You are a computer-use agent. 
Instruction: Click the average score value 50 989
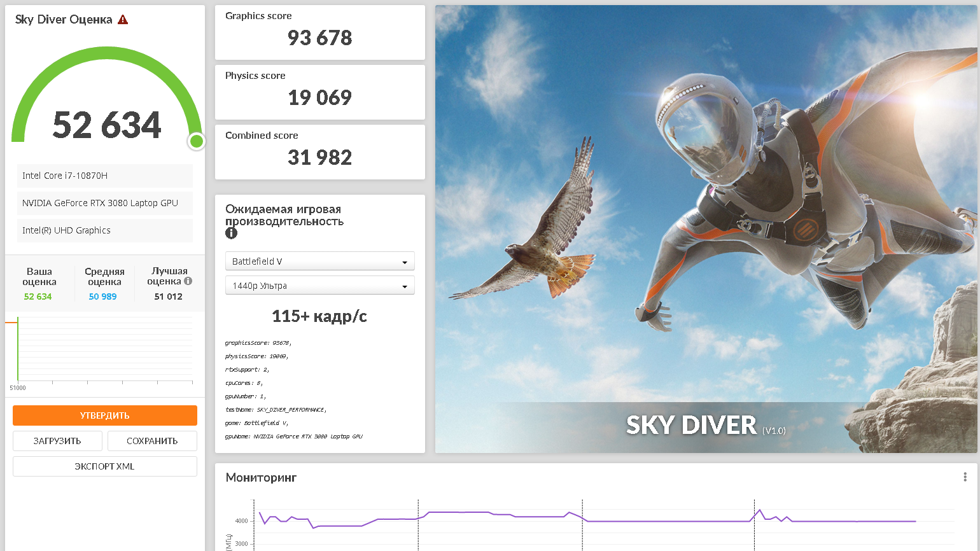coord(102,296)
